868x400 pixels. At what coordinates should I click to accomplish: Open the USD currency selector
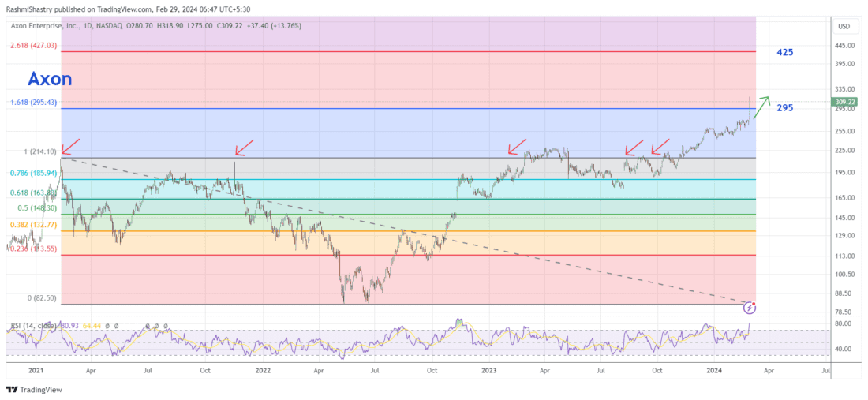[844, 26]
